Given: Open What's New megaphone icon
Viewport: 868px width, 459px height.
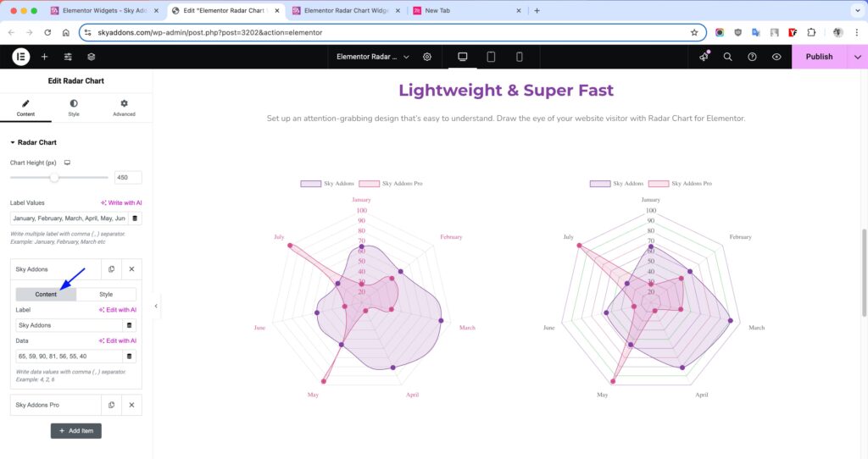Looking at the screenshot, I should [x=704, y=57].
